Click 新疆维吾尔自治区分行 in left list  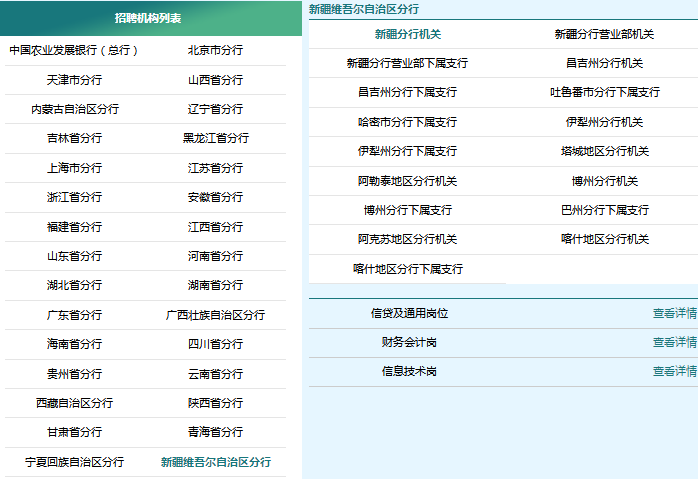click(x=215, y=462)
